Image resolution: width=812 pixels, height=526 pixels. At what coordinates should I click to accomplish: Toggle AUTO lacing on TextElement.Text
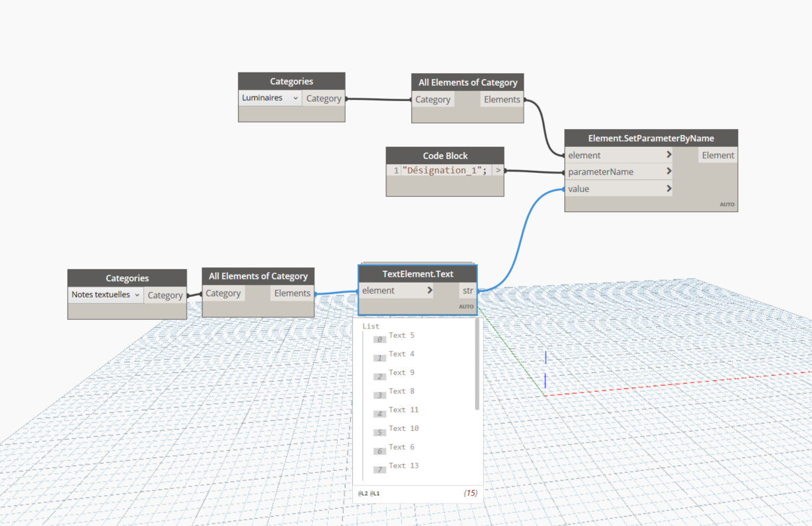[466, 307]
